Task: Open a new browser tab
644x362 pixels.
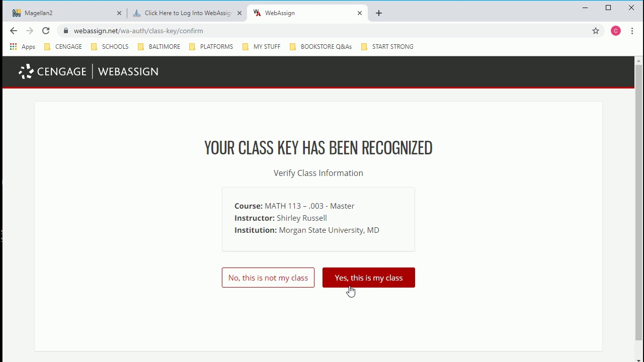Action: 379,13
